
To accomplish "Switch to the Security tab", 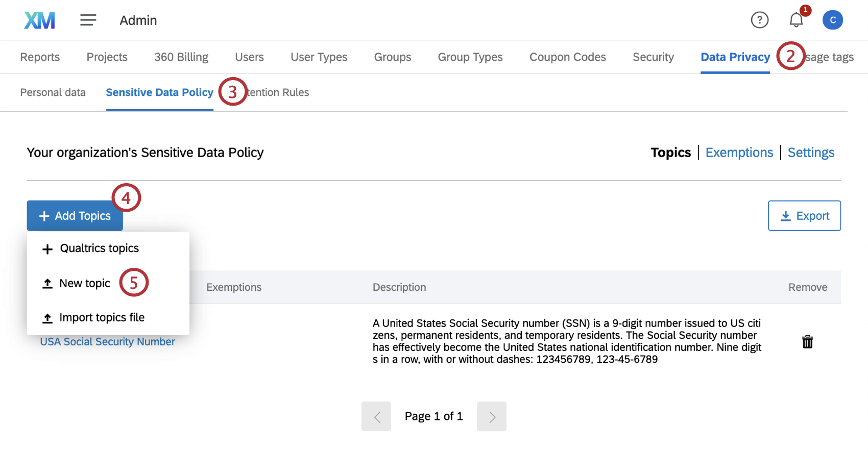I will [x=653, y=57].
